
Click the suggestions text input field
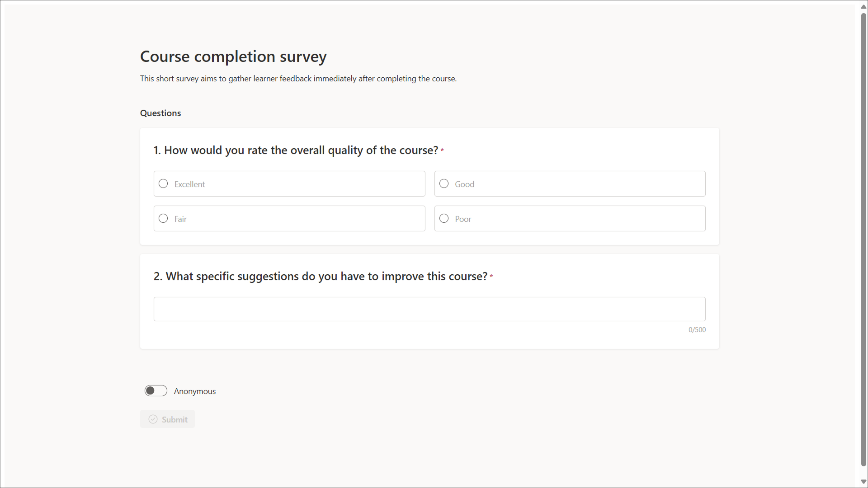tap(429, 309)
